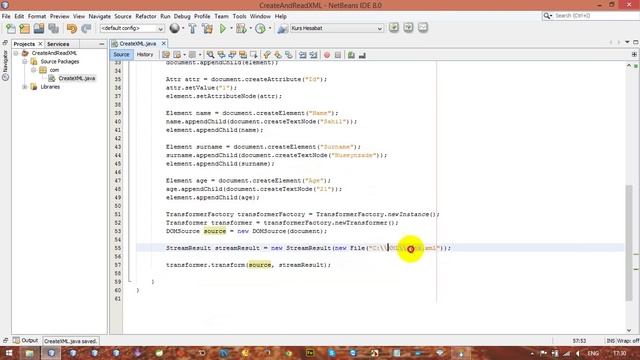The height and width of the screenshot is (360, 640).
Task: Click the last icon right of Kurs Hesabat dropdown
Action: click(x=423, y=27)
